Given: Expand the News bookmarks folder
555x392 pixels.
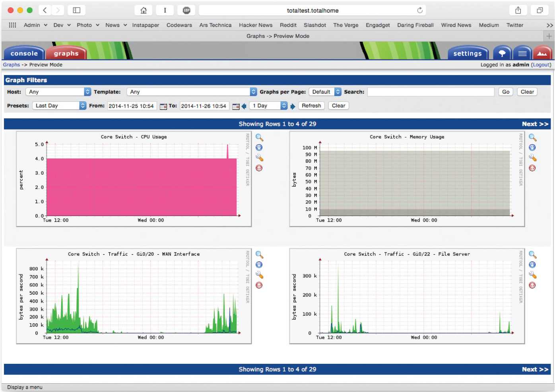Looking at the screenshot, I should [116, 25].
